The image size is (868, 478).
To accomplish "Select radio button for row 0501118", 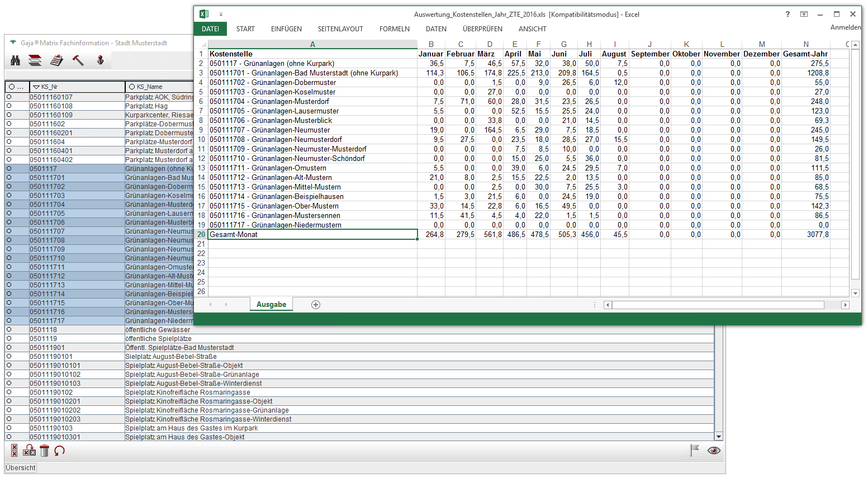I will coord(9,330).
